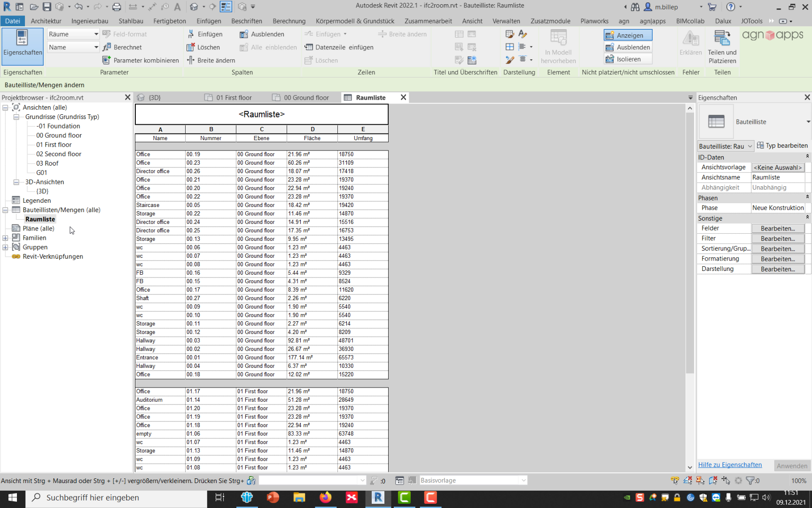Click the Task View icon on taskbar
This screenshot has width=812, height=508.
point(220,498)
